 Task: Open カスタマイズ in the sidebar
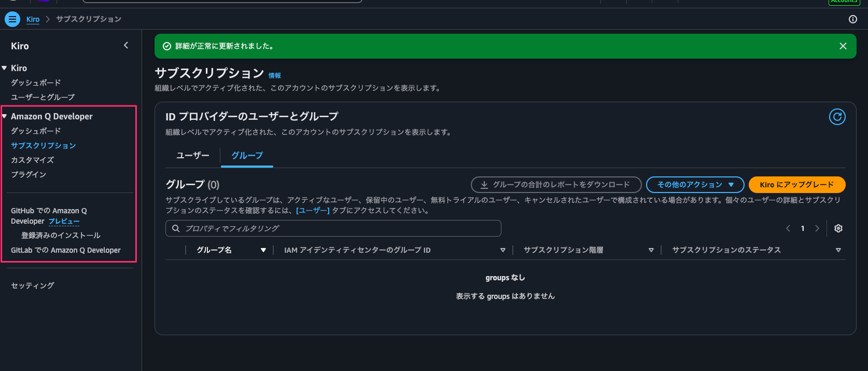[x=32, y=160]
